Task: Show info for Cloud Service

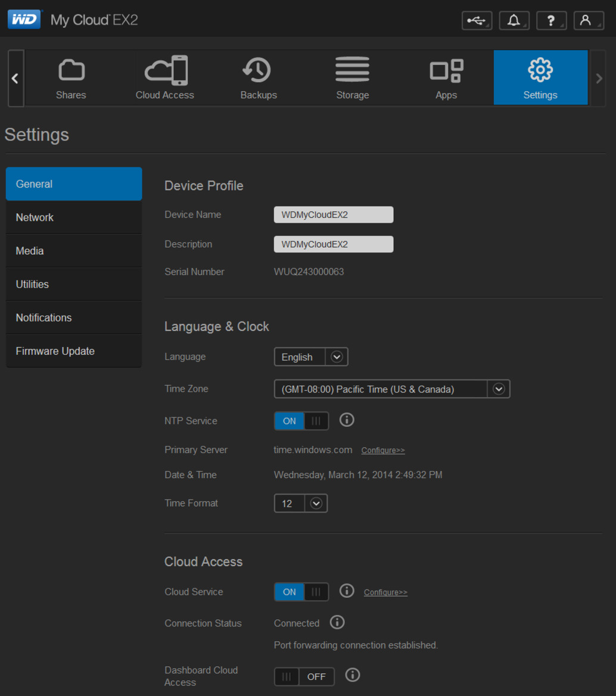Action: coord(347,591)
